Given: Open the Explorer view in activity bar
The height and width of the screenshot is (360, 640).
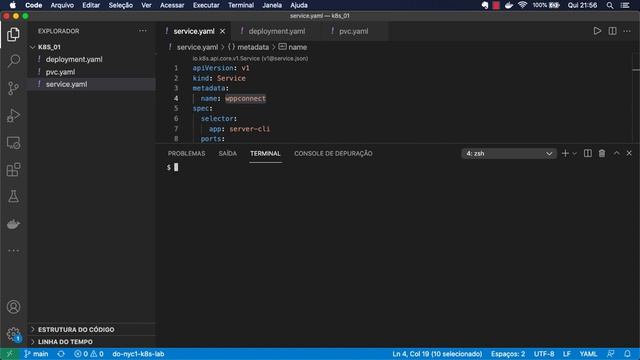Looking at the screenshot, I should point(13,34).
